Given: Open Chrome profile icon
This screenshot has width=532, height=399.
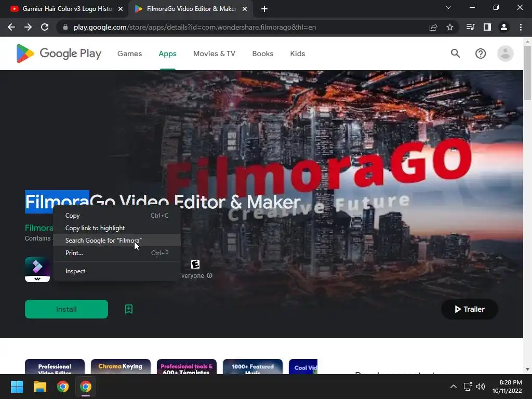Looking at the screenshot, I should (x=504, y=27).
